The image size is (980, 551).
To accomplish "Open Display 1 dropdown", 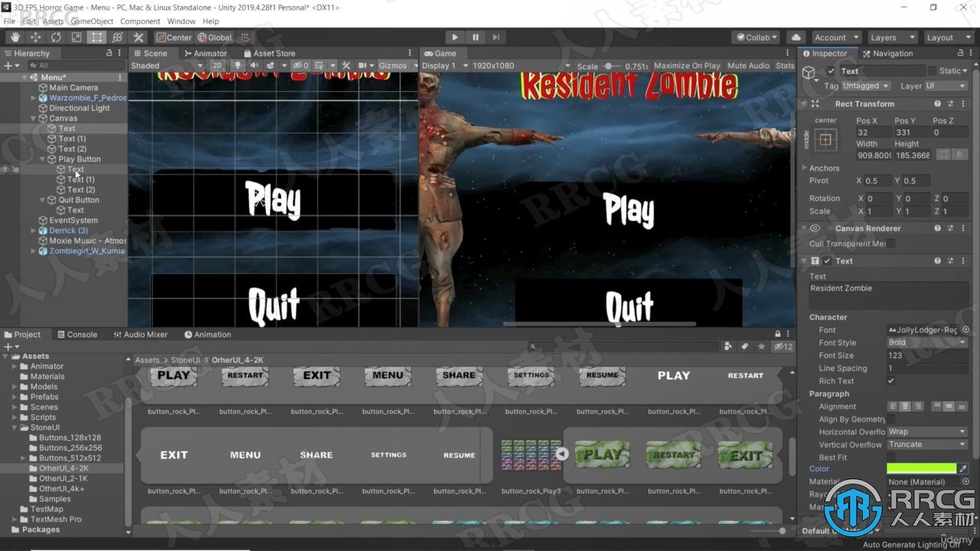I will (x=444, y=66).
